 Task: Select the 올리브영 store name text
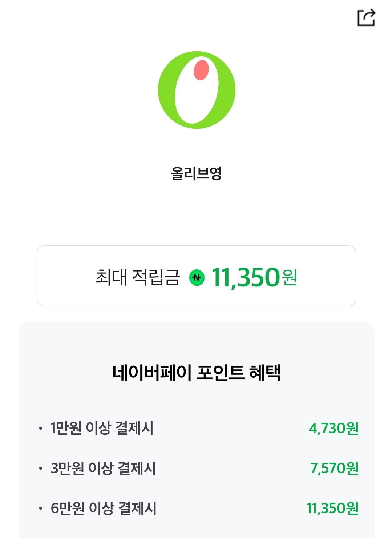point(196,173)
